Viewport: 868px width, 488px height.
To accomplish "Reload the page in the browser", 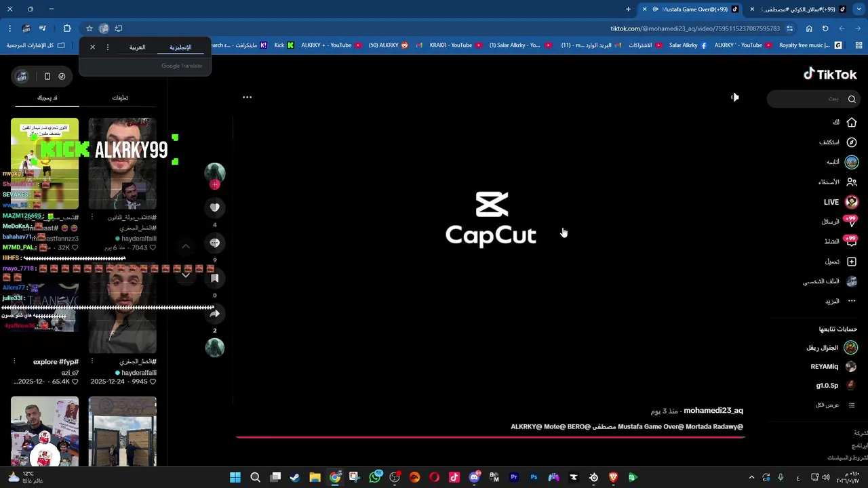I will click(x=825, y=28).
